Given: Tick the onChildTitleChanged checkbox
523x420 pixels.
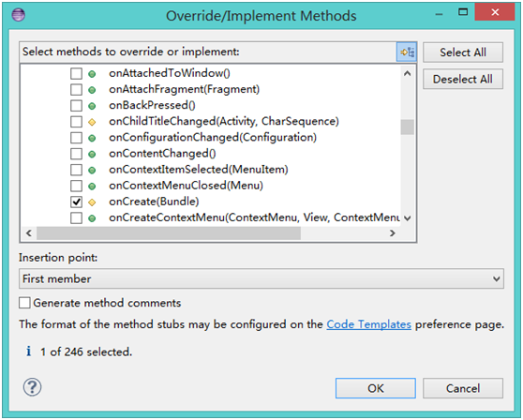Looking at the screenshot, I should pyautogui.click(x=76, y=122).
